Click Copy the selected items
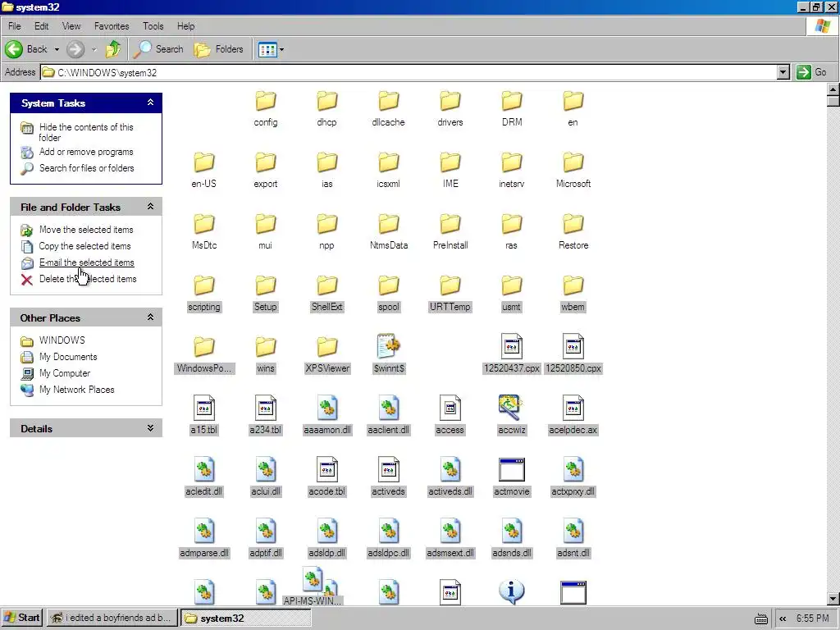The image size is (840, 630). coord(84,246)
